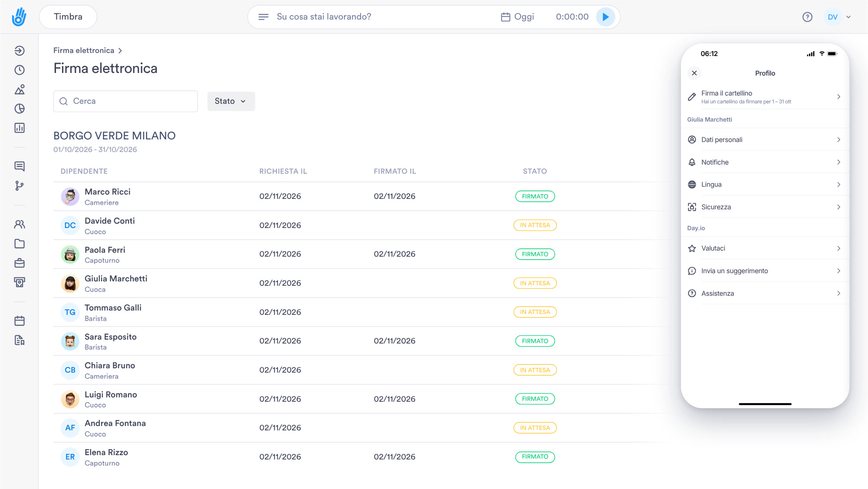Open the clock timesheet sidebar icon
This screenshot has height=489, width=868.
pyautogui.click(x=20, y=70)
